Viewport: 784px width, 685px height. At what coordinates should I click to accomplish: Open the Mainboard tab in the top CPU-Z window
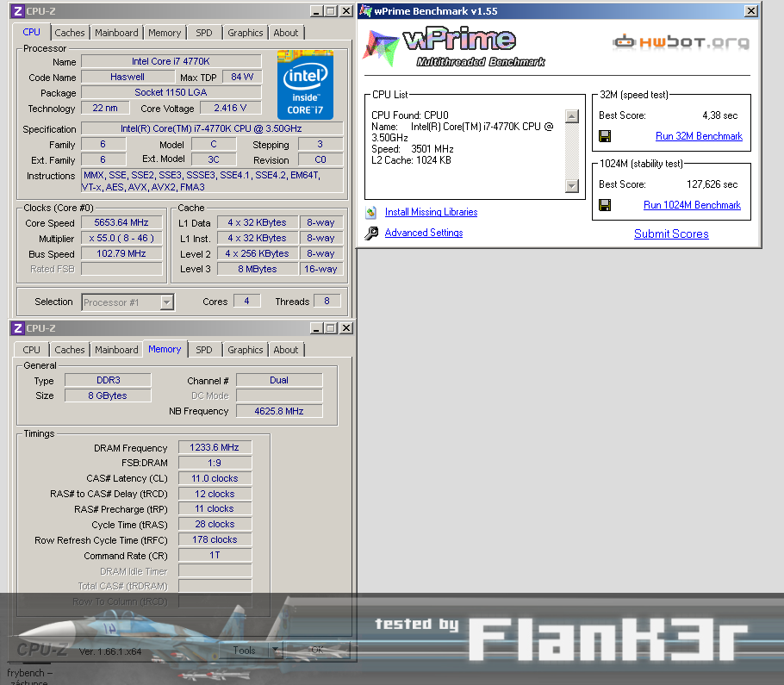[116, 33]
